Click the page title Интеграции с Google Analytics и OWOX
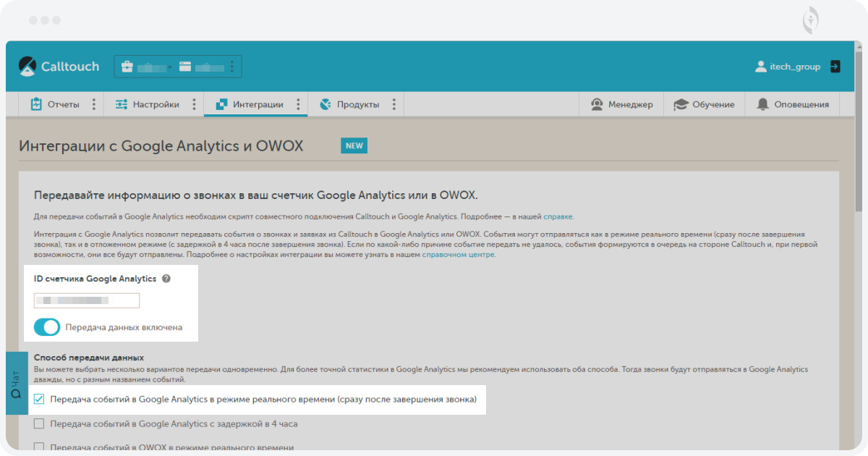 coord(161,145)
